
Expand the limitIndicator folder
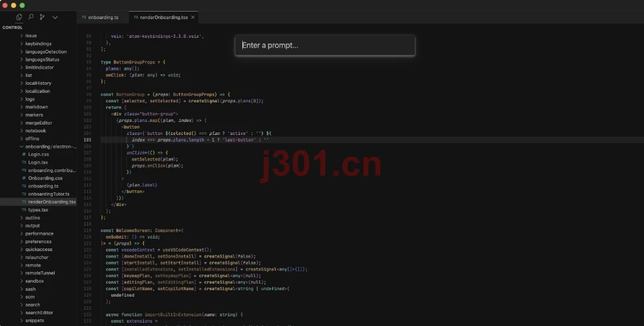click(x=38, y=67)
